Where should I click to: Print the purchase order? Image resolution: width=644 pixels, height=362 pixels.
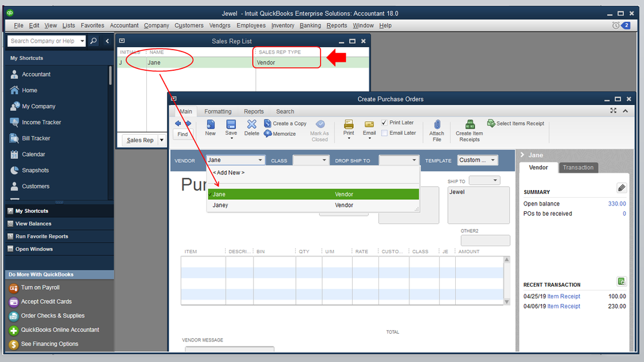tap(349, 128)
